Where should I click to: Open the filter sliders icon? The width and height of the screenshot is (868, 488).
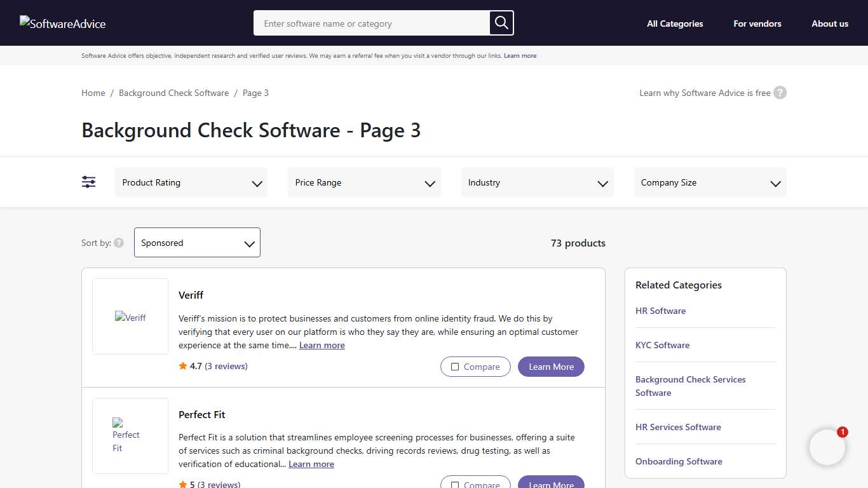88,182
